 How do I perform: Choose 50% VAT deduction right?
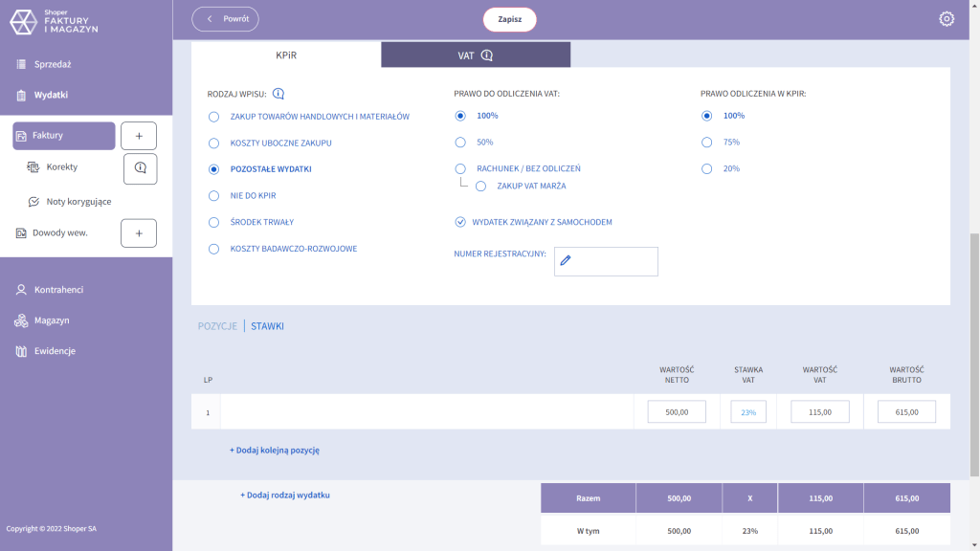point(460,142)
